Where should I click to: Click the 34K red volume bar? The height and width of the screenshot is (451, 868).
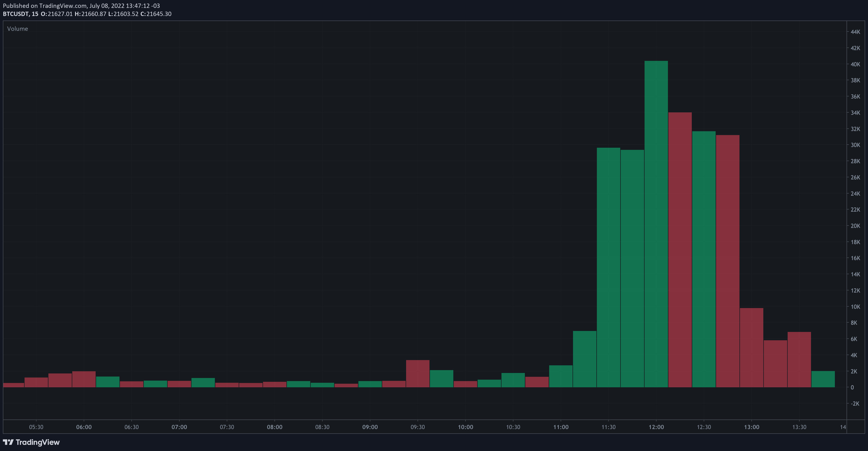tap(680, 249)
